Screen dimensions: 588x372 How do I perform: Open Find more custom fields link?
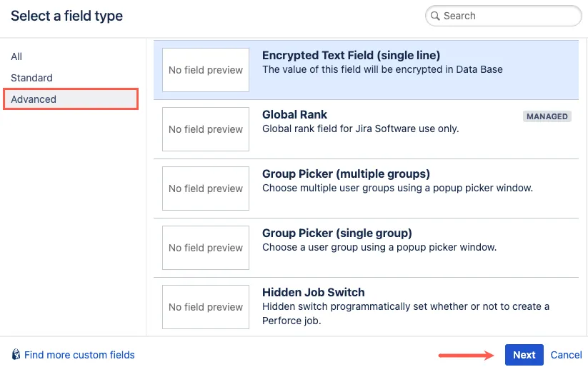click(x=79, y=355)
